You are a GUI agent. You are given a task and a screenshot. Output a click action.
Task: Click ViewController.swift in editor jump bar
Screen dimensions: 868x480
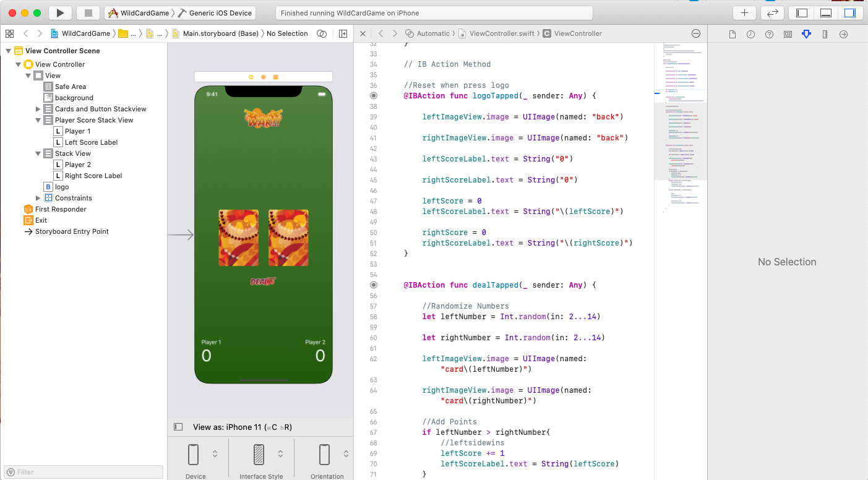coord(501,33)
